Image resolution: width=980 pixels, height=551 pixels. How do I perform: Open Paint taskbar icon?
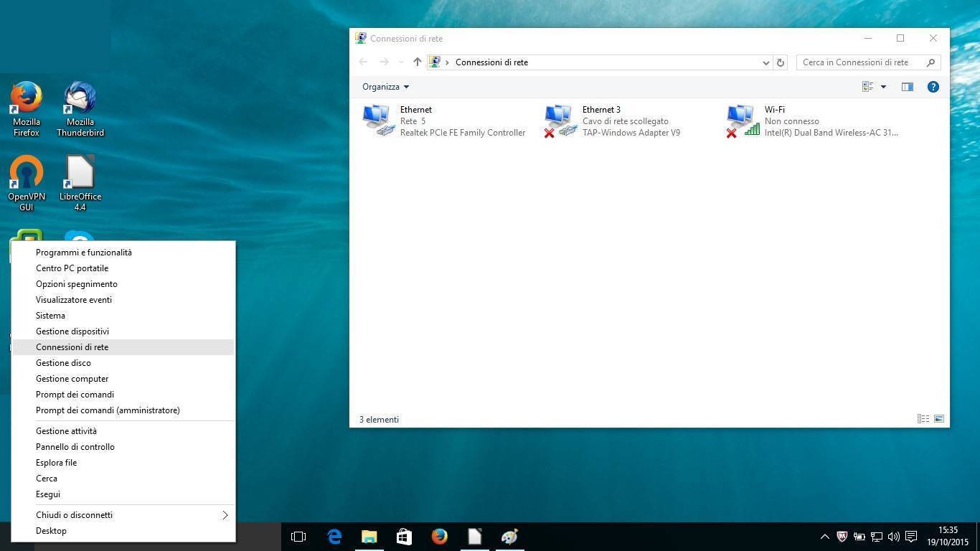coord(510,537)
